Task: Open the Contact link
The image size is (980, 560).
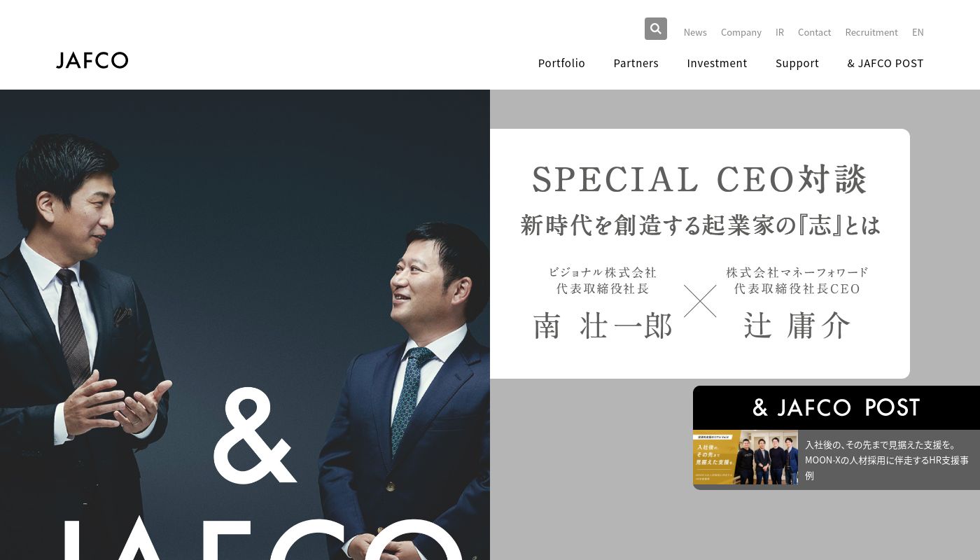Action: pos(814,32)
